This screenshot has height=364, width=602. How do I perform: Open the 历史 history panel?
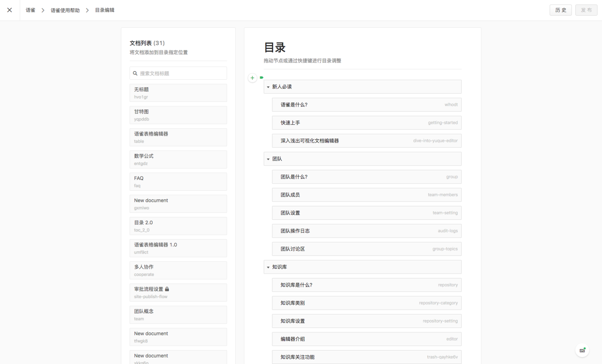click(561, 10)
